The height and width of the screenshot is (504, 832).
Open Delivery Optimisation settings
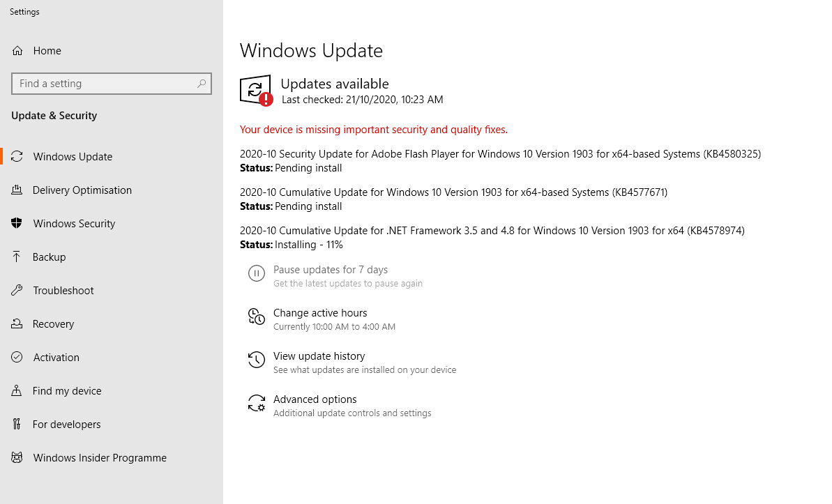click(x=82, y=190)
